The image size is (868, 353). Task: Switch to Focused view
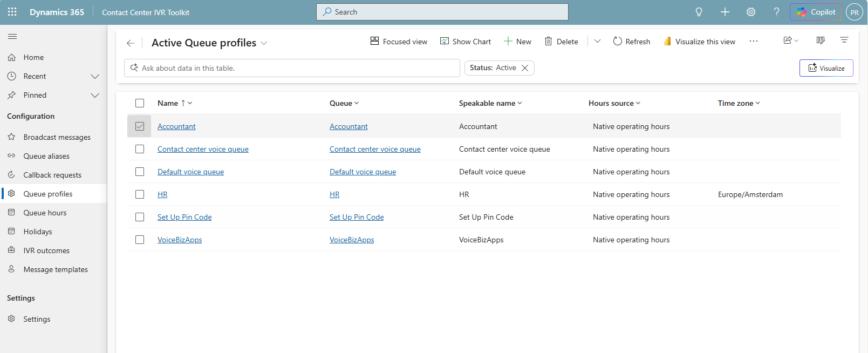point(399,42)
